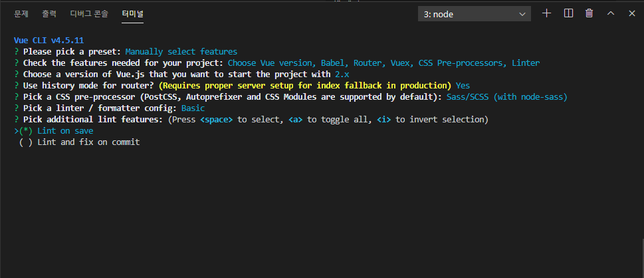Click the 'Yes' history mode answer
The width and height of the screenshot is (644, 278).
(x=463, y=86)
